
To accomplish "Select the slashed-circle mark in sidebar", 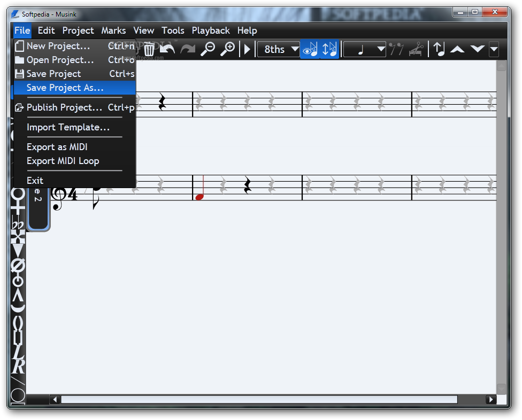I will pos(18,266).
